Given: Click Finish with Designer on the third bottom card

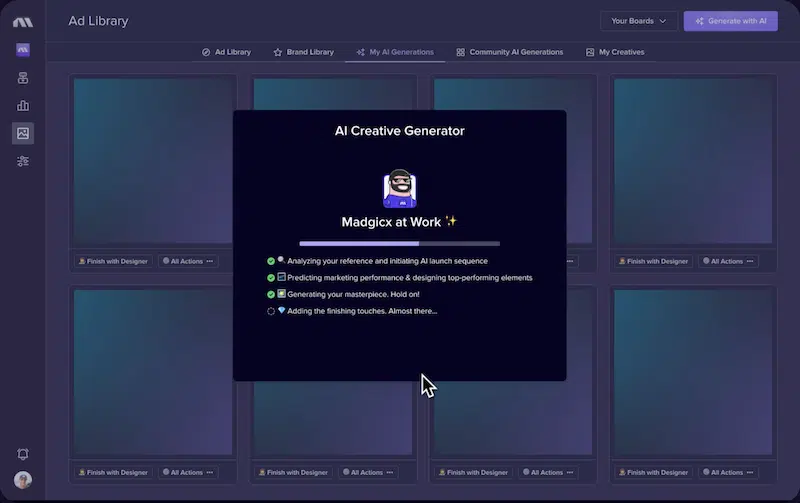Looking at the screenshot, I should (473, 472).
